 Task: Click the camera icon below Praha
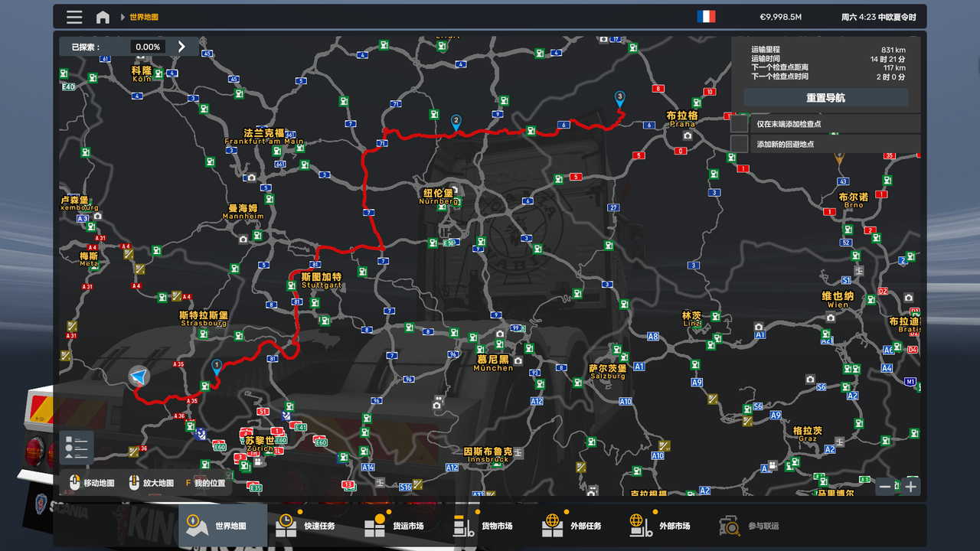(688, 135)
